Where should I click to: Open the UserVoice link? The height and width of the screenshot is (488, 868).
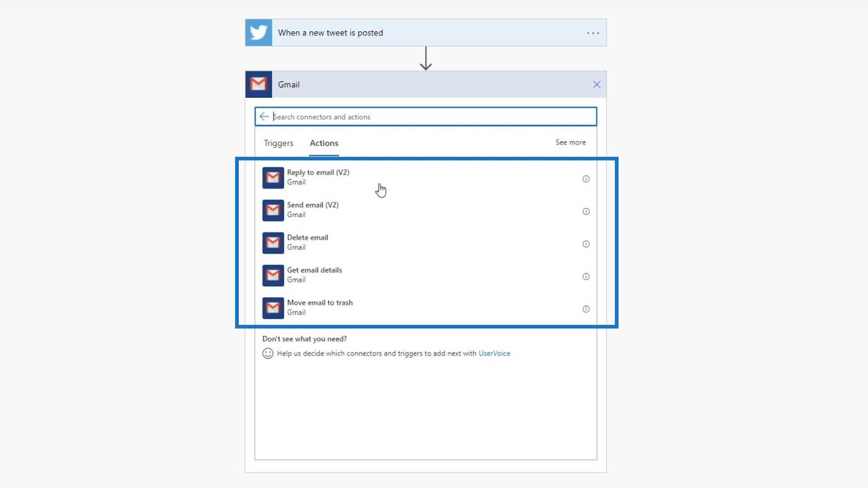[x=494, y=353]
